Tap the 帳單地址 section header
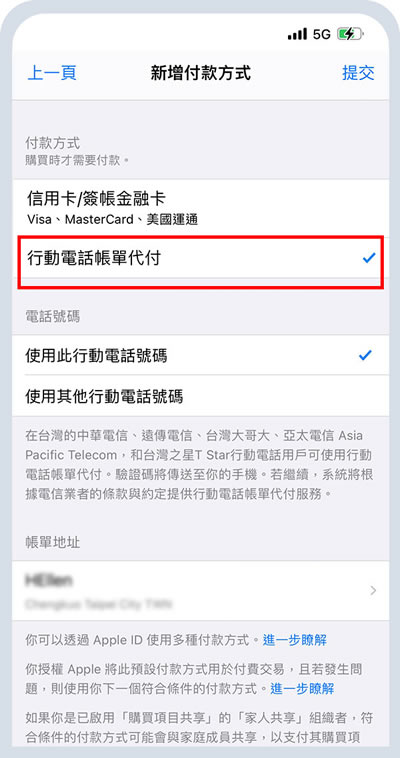This screenshot has width=400, height=758. point(52,542)
